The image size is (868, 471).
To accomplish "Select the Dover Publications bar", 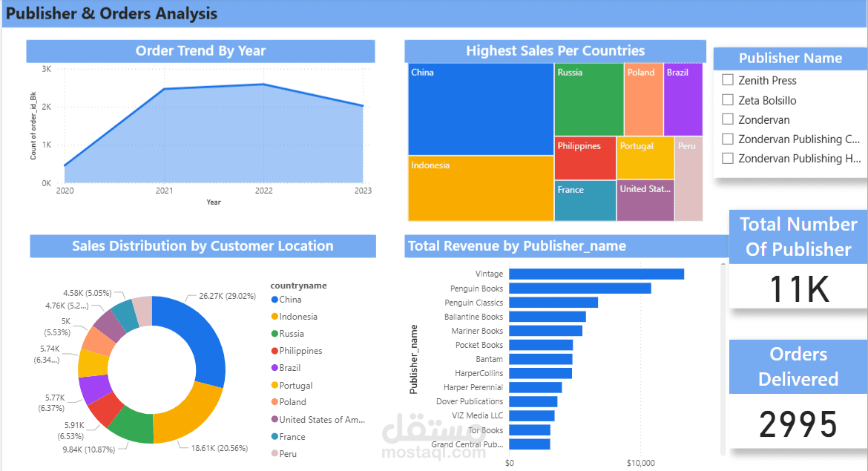I will click(533, 401).
